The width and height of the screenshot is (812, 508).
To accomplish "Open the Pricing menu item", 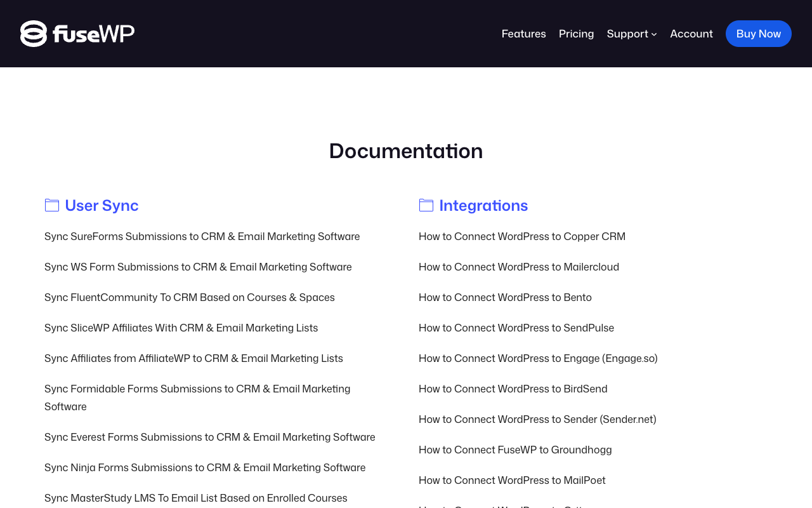I will click(577, 34).
